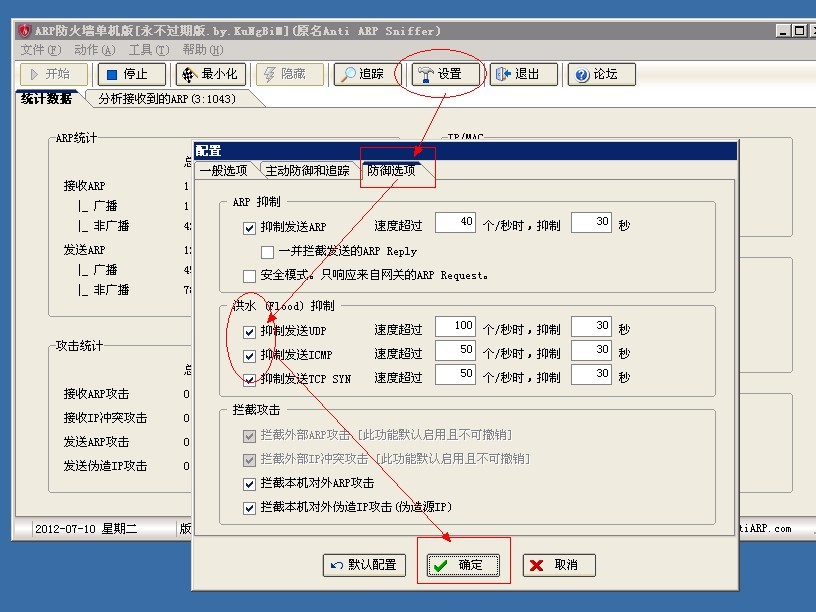This screenshot has height=612, width=816.
Task: Open the 动作(A) menu
Action: [x=94, y=50]
